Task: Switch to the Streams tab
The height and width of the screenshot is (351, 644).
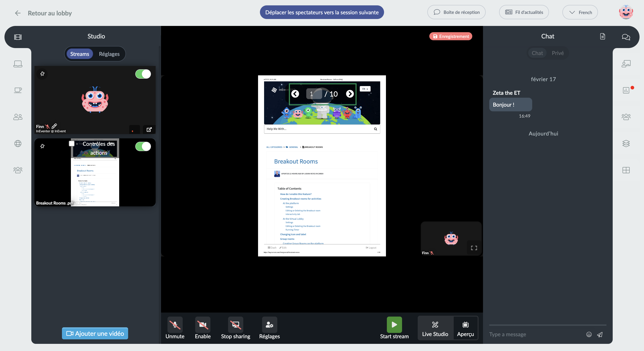Action: tap(80, 54)
